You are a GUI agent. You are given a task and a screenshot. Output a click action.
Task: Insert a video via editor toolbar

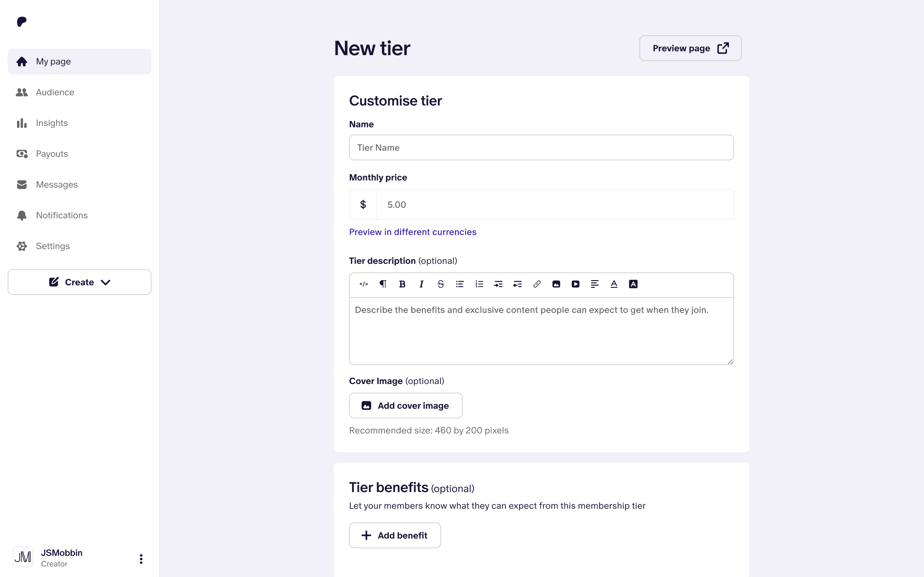[x=575, y=284]
